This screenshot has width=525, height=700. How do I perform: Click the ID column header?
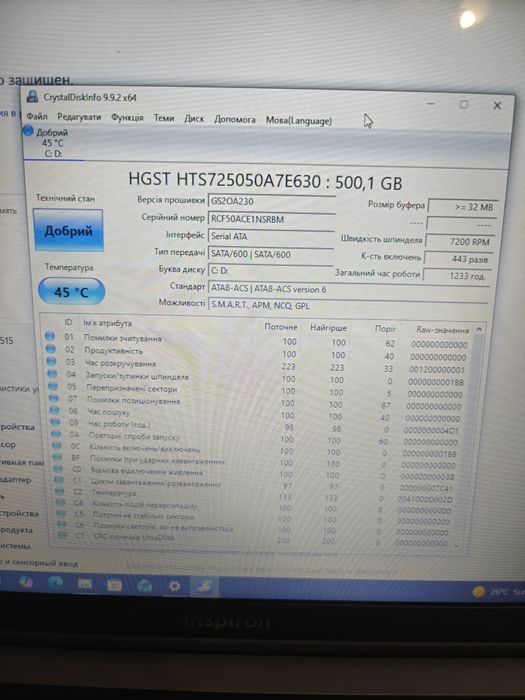(68, 322)
